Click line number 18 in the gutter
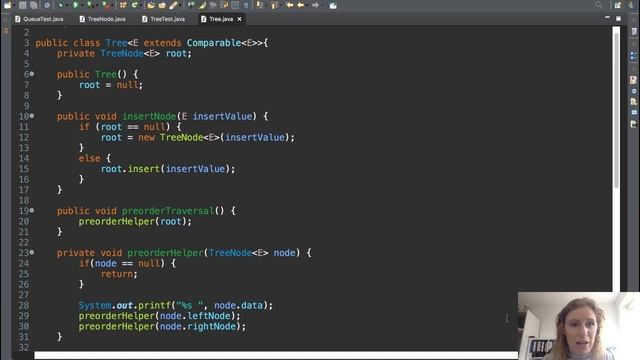Screen dimensions: 640x360 tap(24, 200)
